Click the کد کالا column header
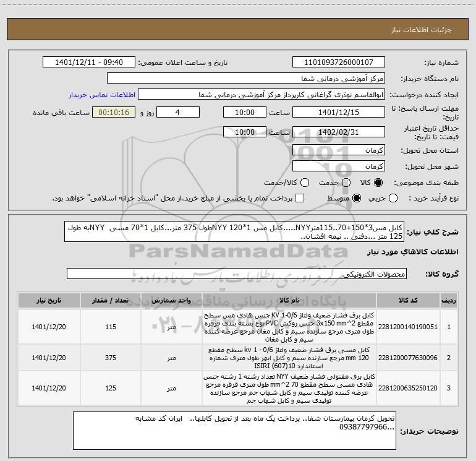The width and height of the screenshot is (476, 461). point(408,300)
